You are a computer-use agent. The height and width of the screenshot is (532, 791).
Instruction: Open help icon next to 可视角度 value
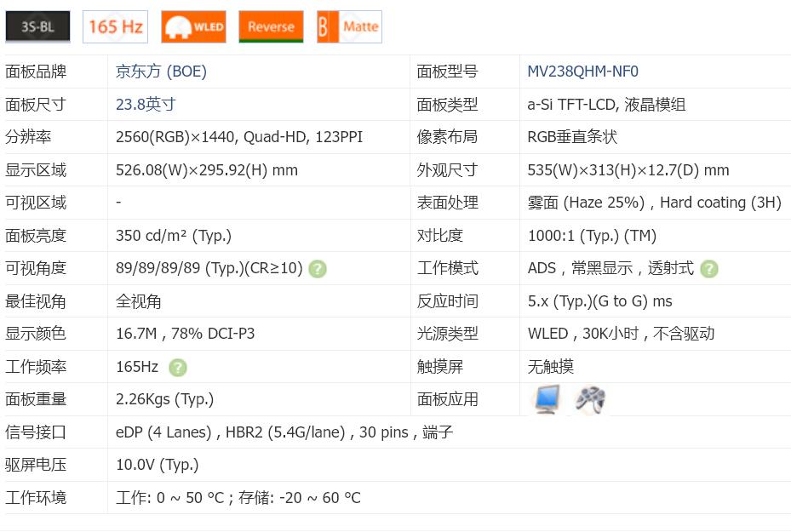[x=317, y=268]
